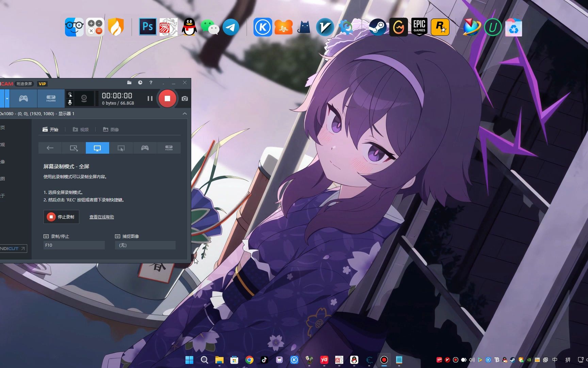Open Photoshop from the desktop dock
588x368 pixels.
148,27
